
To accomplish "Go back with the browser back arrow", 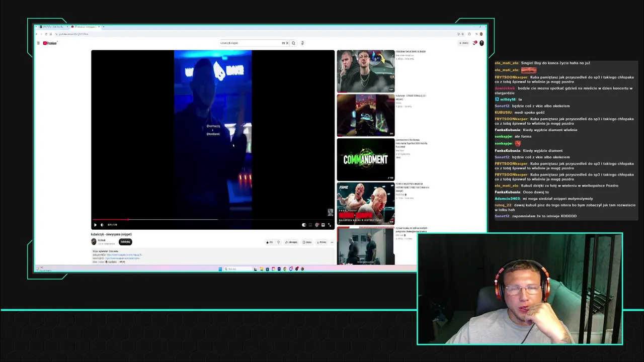I will coord(37,34).
